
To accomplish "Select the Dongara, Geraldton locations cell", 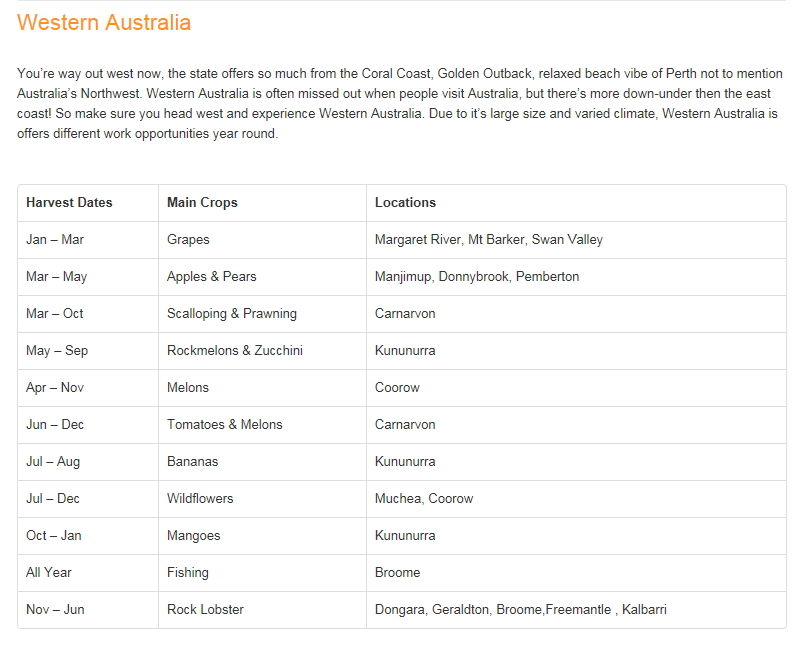I will (520, 609).
